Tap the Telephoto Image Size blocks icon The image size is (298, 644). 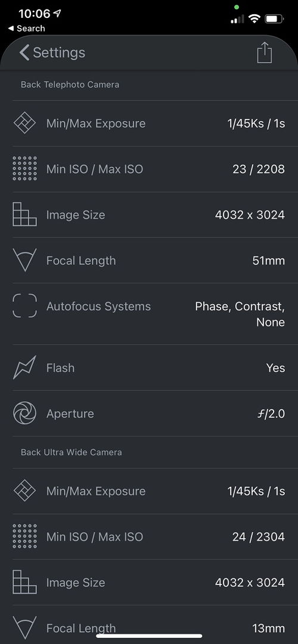tap(24, 214)
